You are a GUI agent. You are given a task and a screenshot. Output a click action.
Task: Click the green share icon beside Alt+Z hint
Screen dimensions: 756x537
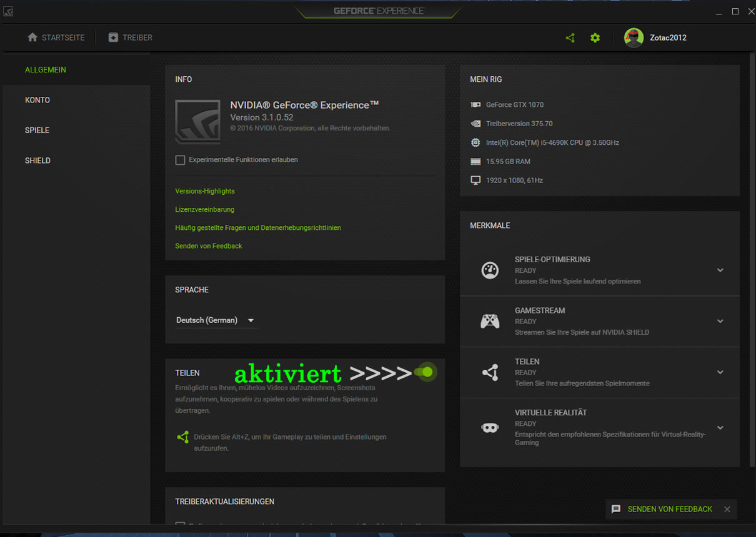(x=182, y=437)
